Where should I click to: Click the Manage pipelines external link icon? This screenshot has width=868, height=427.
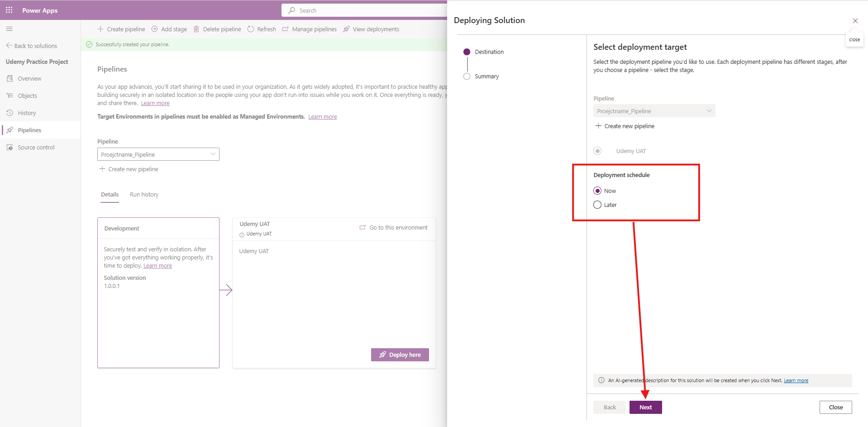click(x=286, y=29)
